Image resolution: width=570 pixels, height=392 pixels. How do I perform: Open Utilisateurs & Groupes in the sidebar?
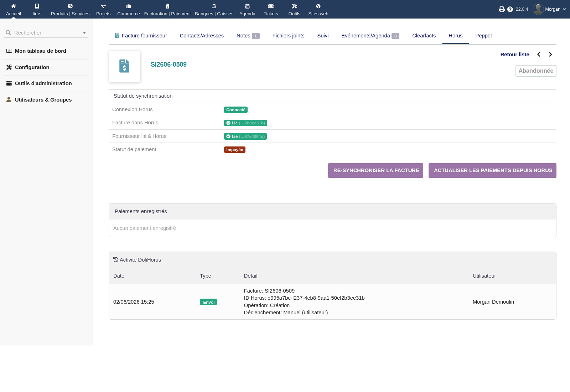43,100
